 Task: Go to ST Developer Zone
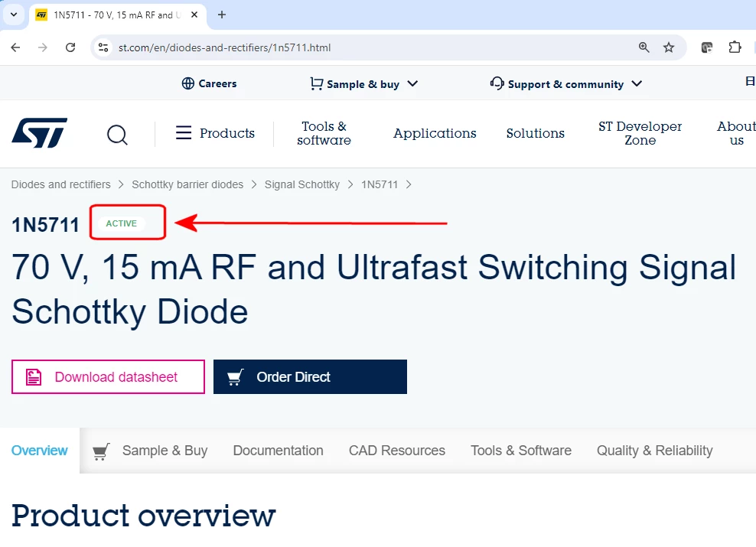point(640,133)
